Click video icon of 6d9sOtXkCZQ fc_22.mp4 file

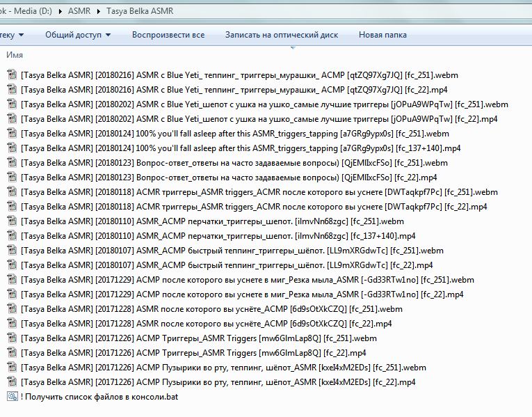13,323
